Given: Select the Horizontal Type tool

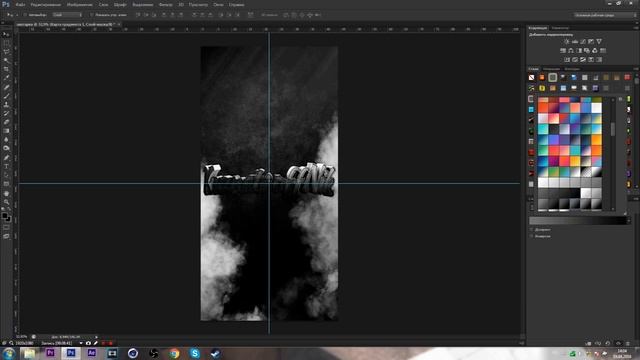Looking at the screenshot, I should click(x=6, y=166).
